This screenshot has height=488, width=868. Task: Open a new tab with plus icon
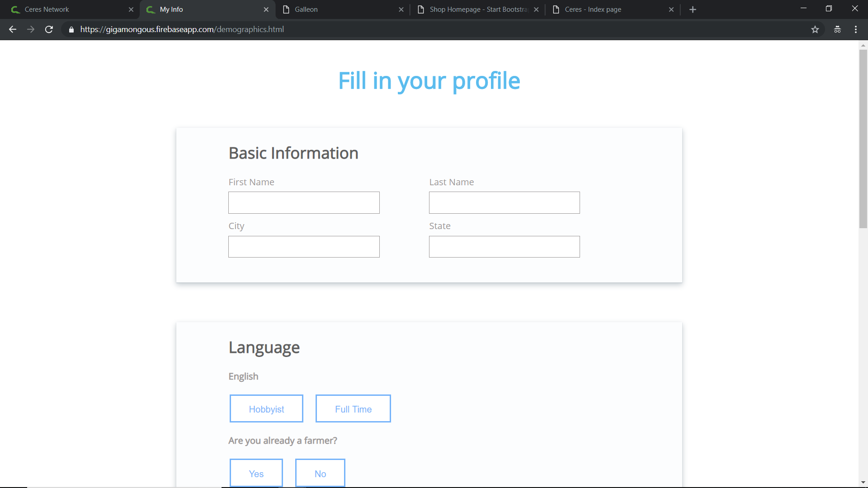click(x=693, y=9)
